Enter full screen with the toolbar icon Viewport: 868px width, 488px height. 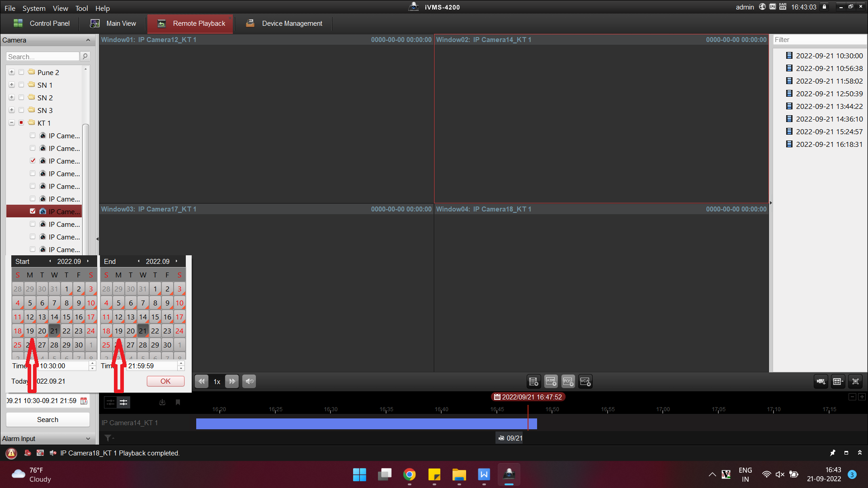click(855, 381)
